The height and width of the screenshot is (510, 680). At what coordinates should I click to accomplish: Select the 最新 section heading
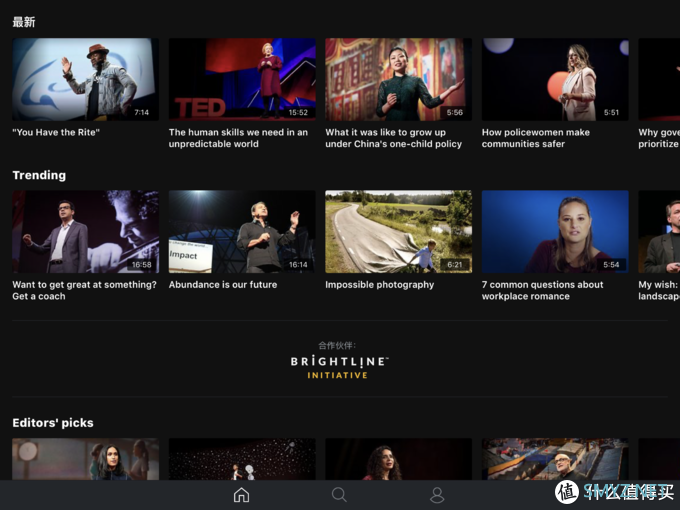(x=24, y=22)
